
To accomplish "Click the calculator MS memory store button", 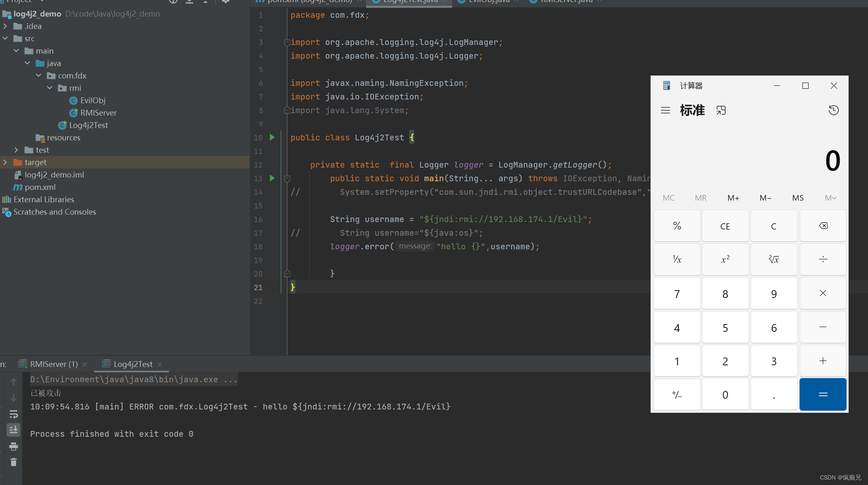I will (x=798, y=198).
